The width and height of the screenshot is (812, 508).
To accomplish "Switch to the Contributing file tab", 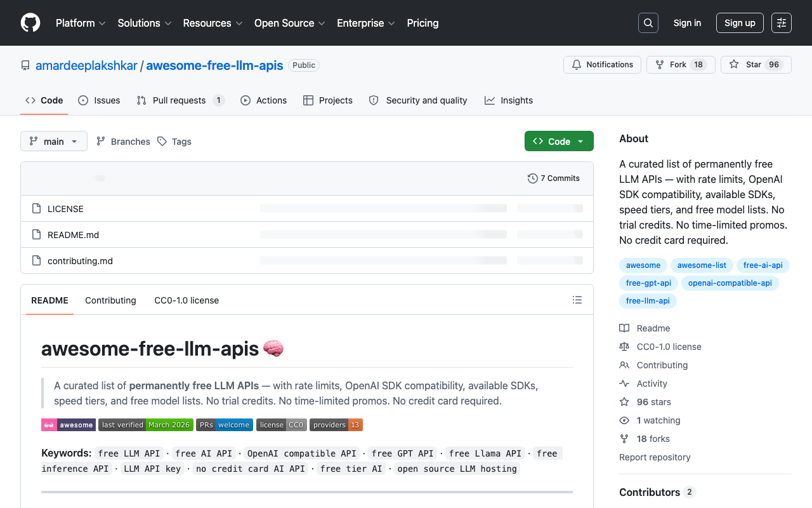I will click(110, 300).
